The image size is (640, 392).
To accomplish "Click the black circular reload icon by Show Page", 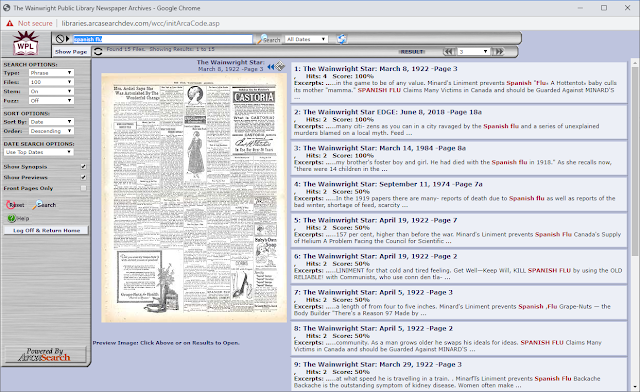I will click(98, 51).
